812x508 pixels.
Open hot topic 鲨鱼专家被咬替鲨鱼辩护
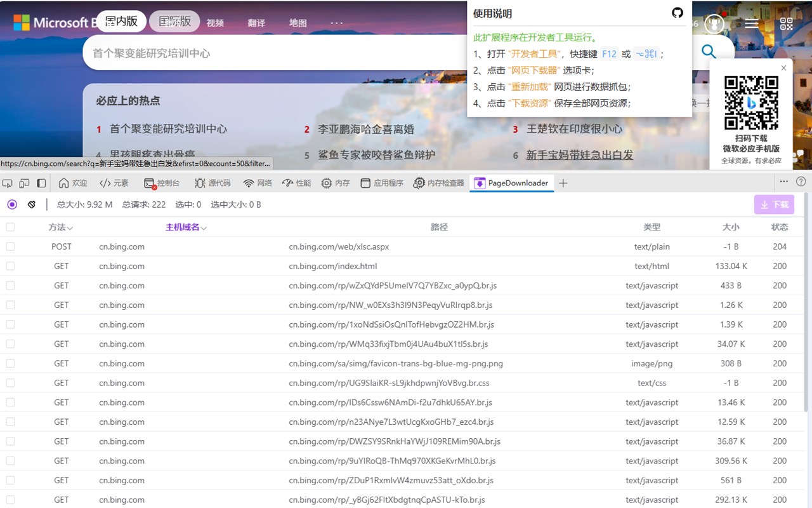377,155
